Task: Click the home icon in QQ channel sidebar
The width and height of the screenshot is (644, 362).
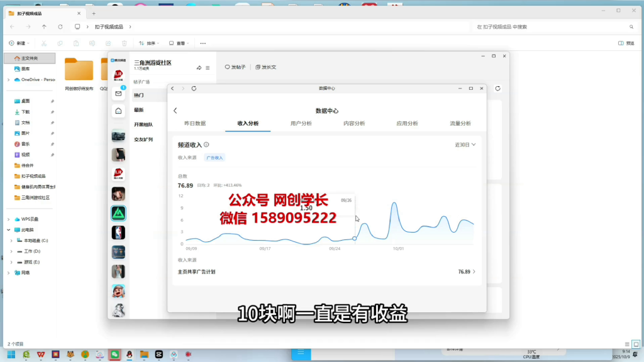Action: coord(118,110)
